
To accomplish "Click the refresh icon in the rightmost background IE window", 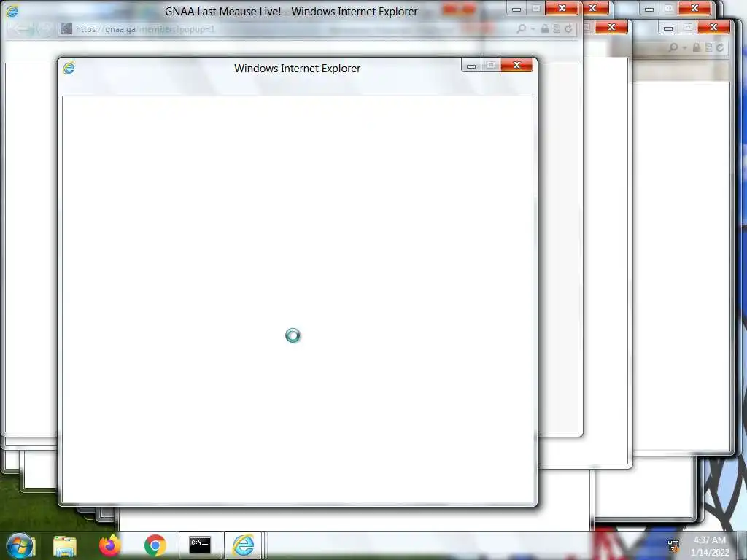I will (720, 47).
